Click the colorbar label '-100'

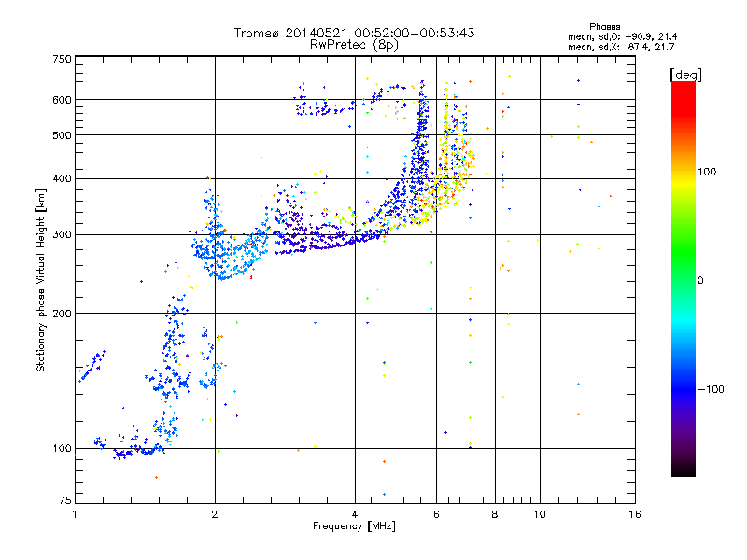click(x=711, y=389)
